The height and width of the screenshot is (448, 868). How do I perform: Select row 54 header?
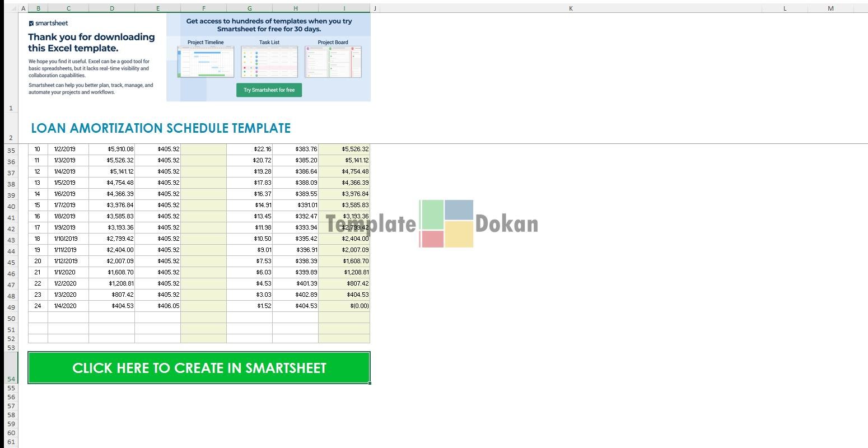11,379
